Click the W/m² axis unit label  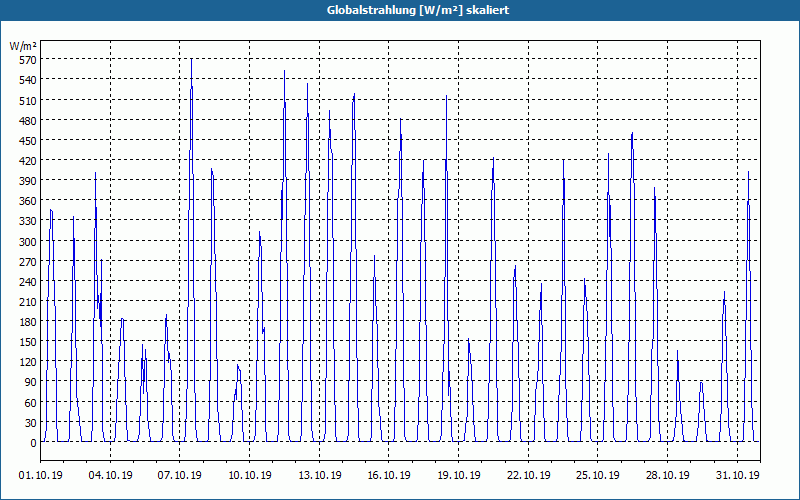click(x=23, y=46)
